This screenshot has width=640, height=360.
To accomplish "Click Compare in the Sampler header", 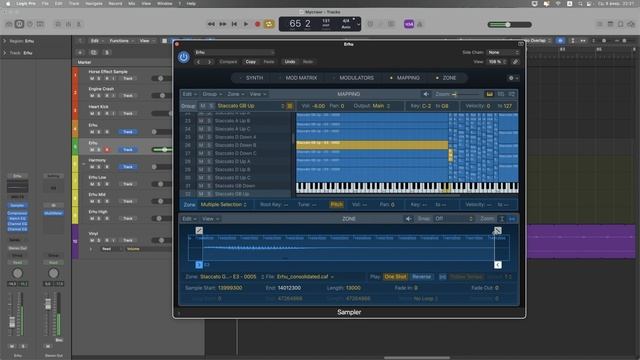I will tap(228, 62).
